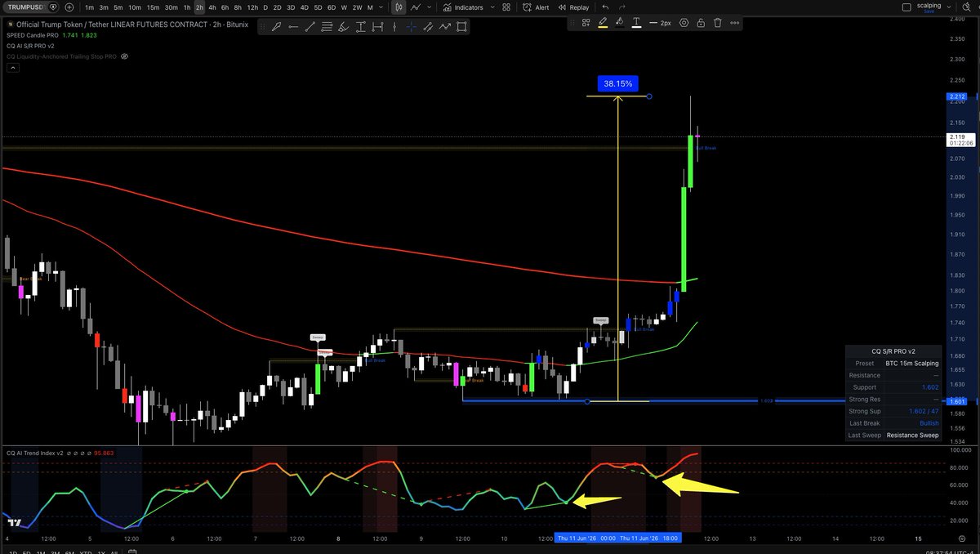This screenshot has height=554, width=980.
Task: Click the CQ AI Trend Index v2 label
Action: (34, 453)
